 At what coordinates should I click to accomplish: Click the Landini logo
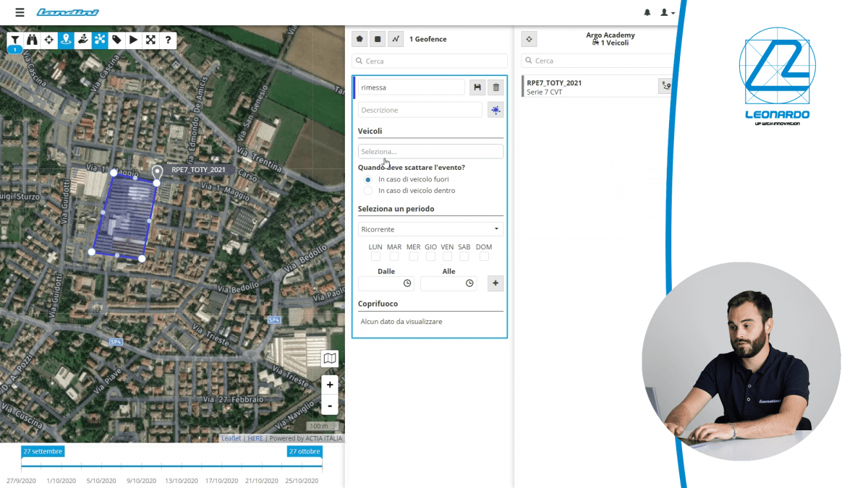click(67, 12)
